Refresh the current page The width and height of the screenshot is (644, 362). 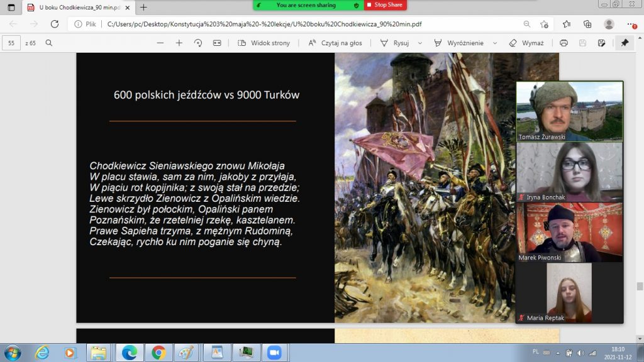coord(54,24)
